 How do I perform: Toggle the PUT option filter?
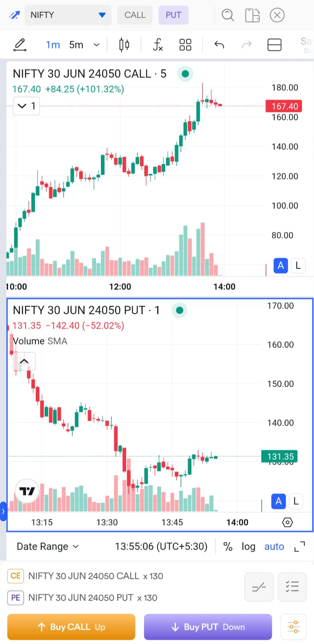(173, 15)
